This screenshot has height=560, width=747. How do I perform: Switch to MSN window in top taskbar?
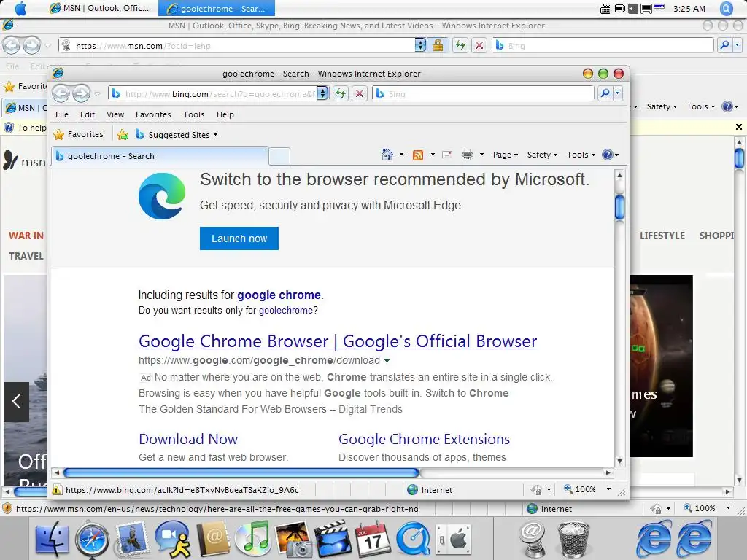[99, 8]
